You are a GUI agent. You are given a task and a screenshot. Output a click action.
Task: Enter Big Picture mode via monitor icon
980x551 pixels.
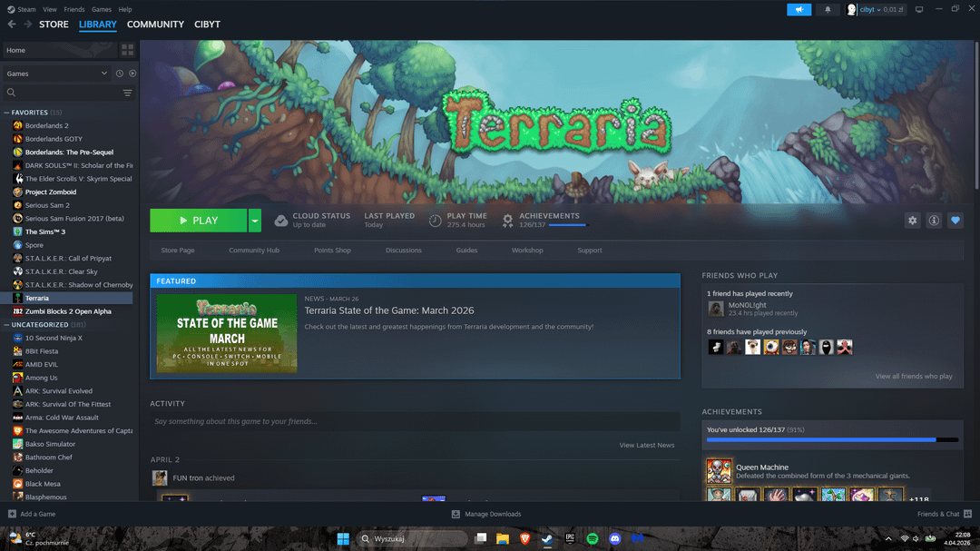point(919,10)
